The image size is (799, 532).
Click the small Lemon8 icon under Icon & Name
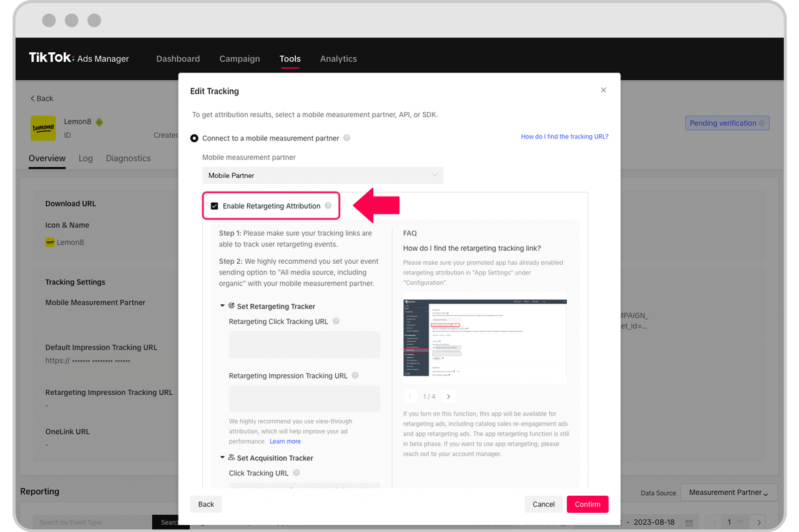(x=50, y=242)
